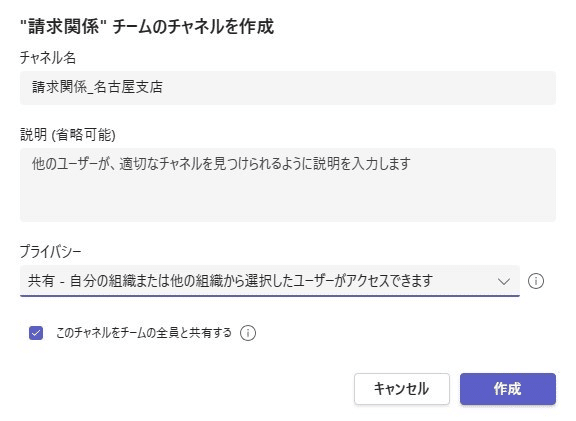Click the 説明 (省略可能) label
The width and height of the screenshot is (576, 421).
pyautogui.click(x=68, y=135)
